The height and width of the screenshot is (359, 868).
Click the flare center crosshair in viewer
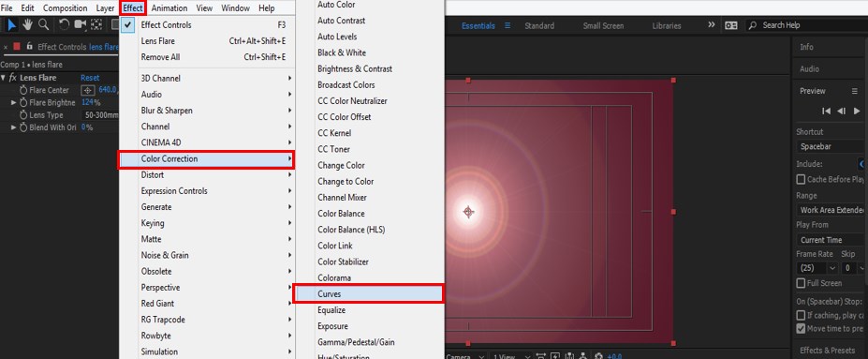click(468, 212)
